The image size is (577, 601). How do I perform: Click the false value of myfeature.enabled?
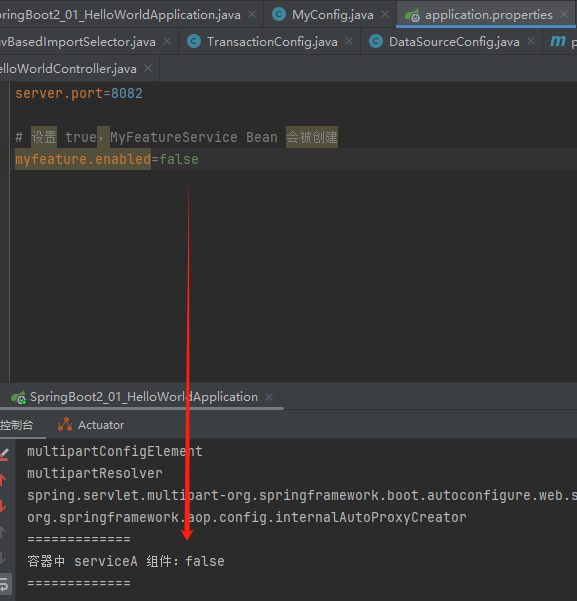point(179,159)
